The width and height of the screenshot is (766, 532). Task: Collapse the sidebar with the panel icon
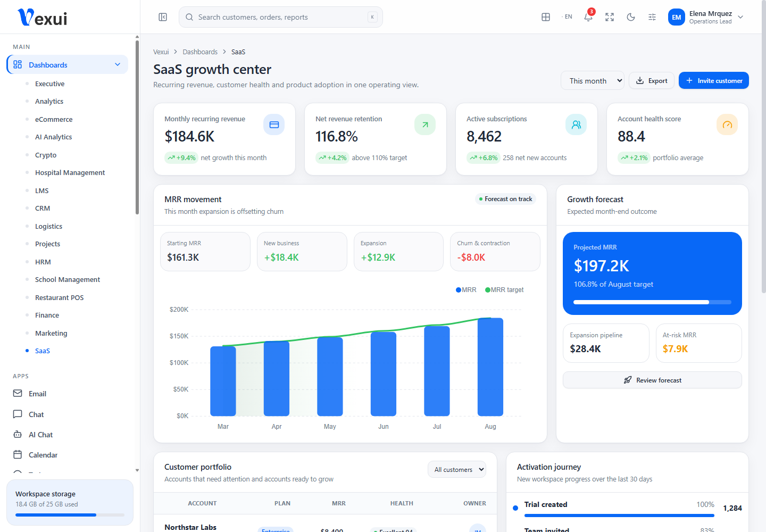tap(163, 17)
